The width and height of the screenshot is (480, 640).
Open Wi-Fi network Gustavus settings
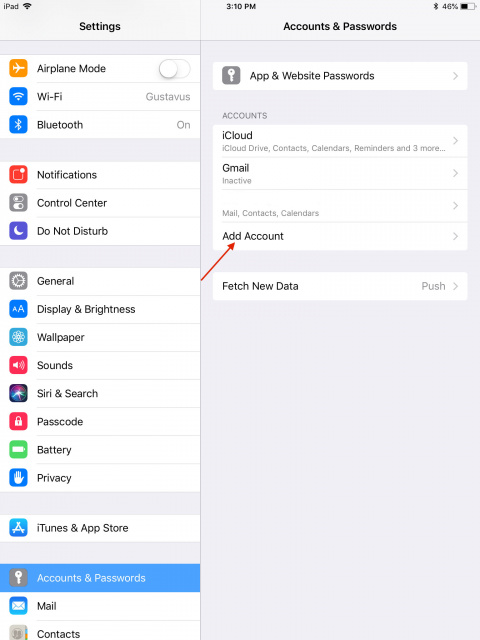click(100, 97)
